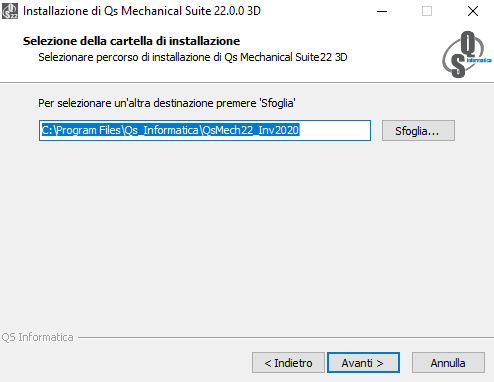Screen dimensions: 494x382
Task: Click the installer app icon in title bar
Action: 10,11
